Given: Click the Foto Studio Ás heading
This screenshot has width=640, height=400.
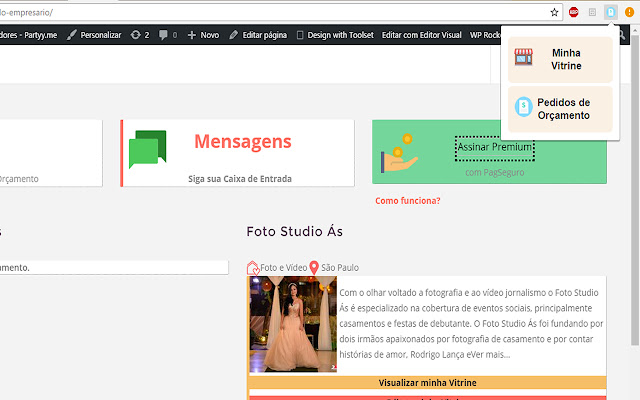Looking at the screenshot, I should pos(294,231).
